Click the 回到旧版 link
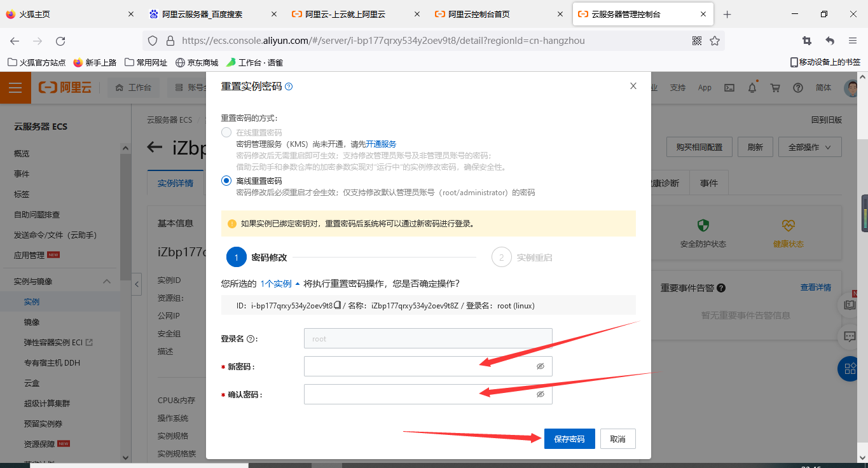 pyautogui.click(x=826, y=120)
